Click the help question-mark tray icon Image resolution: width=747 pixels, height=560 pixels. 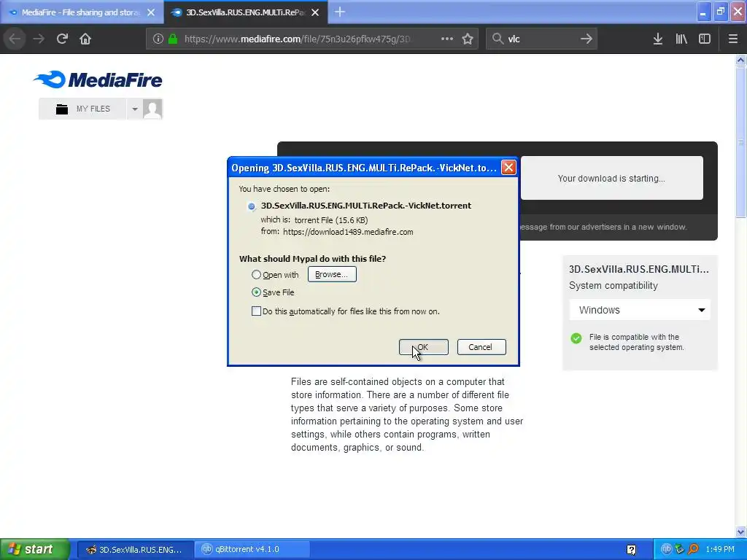pos(631,550)
